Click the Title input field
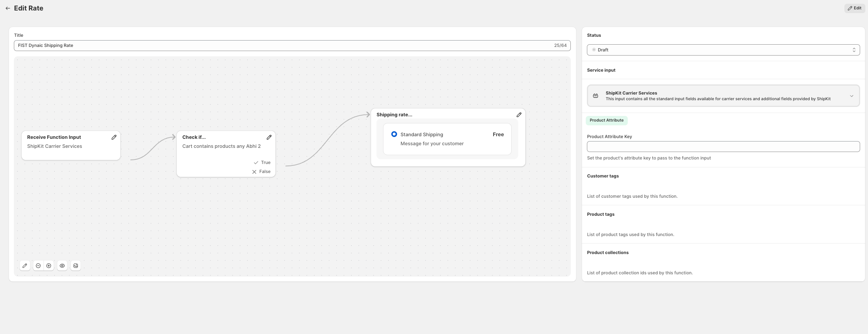This screenshot has width=868, height=334. coord(285,45)
